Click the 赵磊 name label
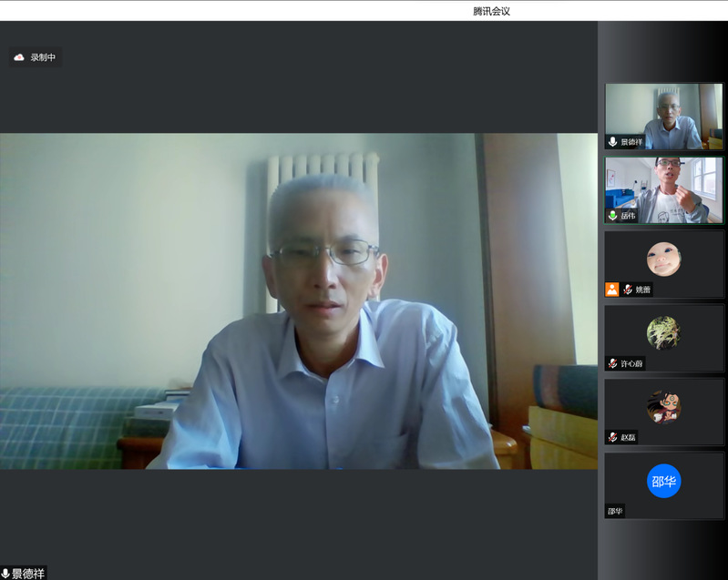The image size is (728, 580). coord(629,437)
